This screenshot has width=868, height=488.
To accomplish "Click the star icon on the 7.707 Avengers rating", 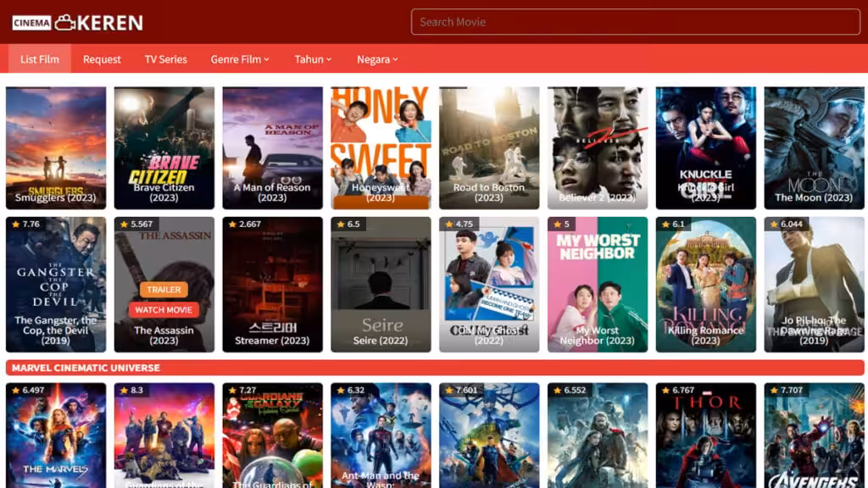I will [776, 391].
